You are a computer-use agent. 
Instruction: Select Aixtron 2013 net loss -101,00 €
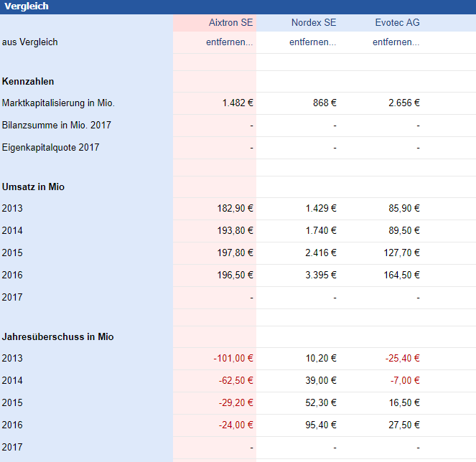(x=233, y=358)
